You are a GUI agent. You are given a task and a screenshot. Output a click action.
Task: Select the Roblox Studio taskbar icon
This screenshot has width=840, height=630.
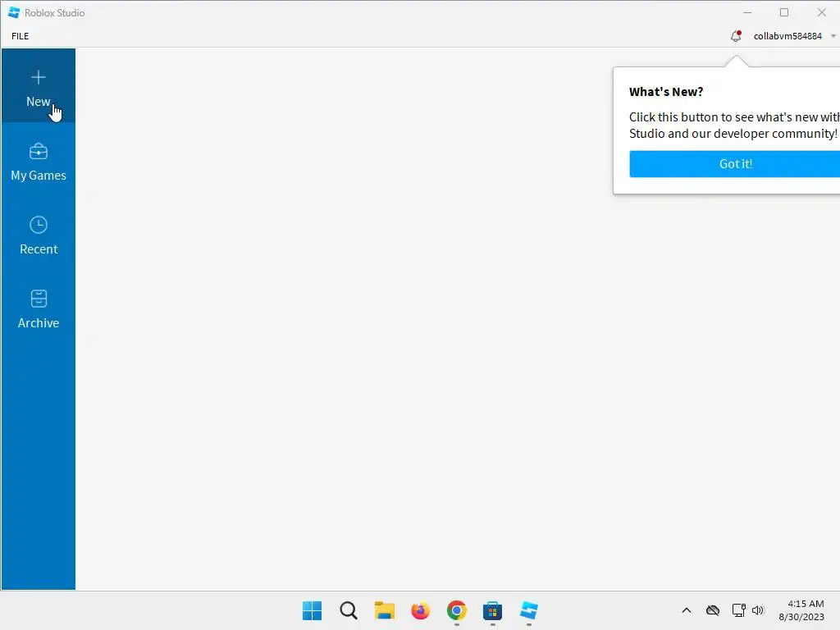(x=529, y=610)
